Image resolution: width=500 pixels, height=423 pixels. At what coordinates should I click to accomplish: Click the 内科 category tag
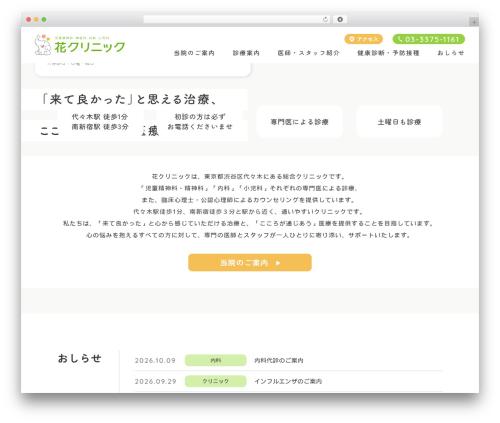pyautogui.click(x=216, y=360)
